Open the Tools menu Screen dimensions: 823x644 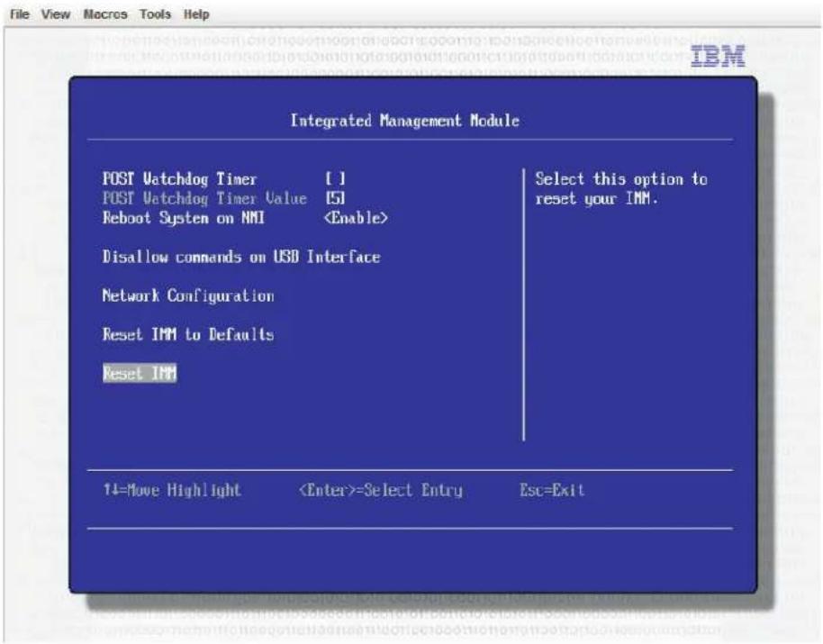coord(155,14)
